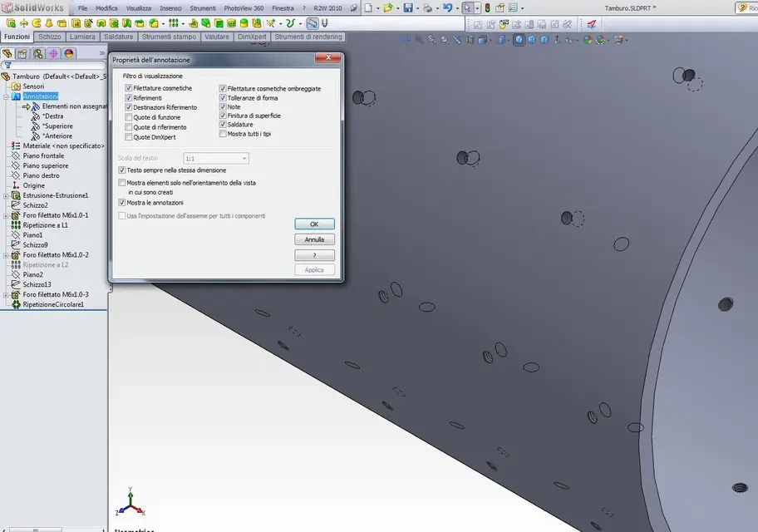Select the Extruded Boss/Base feature icon
The image size is (758, 532).
click(x=11, y=23)
